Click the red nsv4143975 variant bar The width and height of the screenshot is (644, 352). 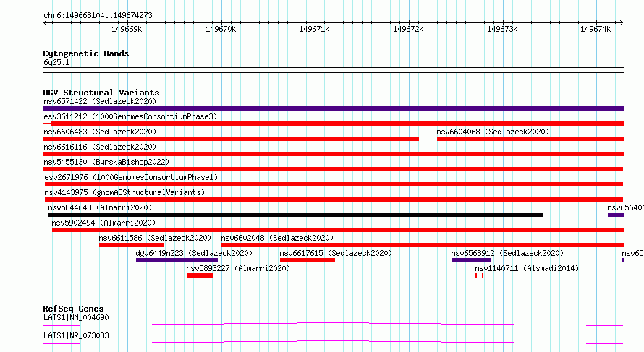point(334,199)
